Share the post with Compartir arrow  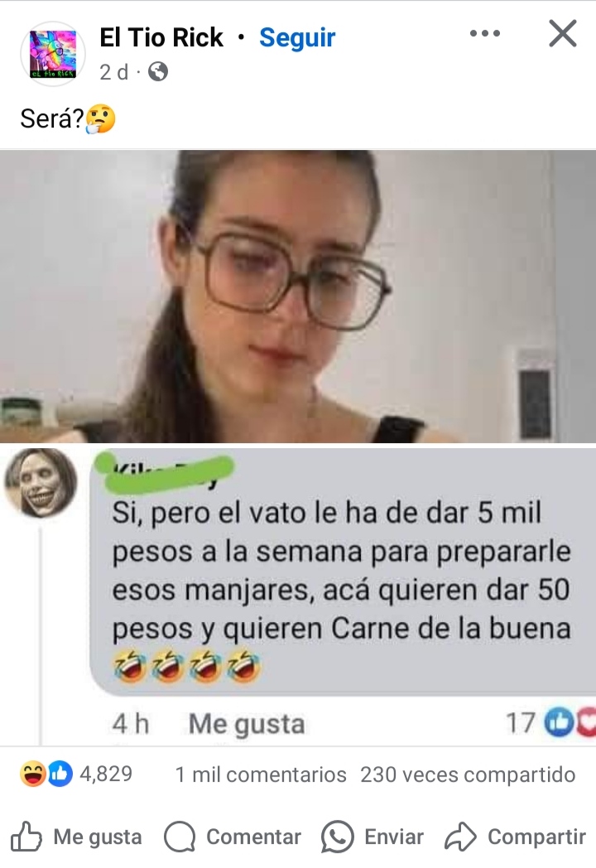click(515, 837)
